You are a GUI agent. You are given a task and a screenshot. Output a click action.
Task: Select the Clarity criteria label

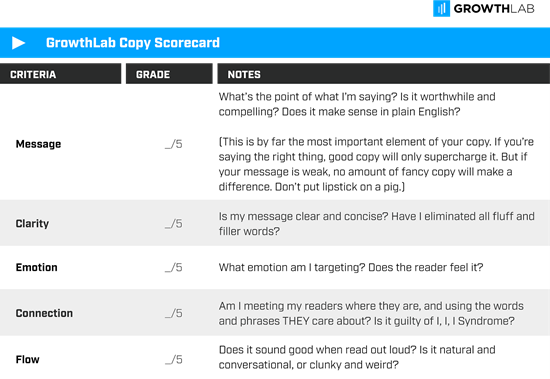pyautogui.click(x=32, y=224)
